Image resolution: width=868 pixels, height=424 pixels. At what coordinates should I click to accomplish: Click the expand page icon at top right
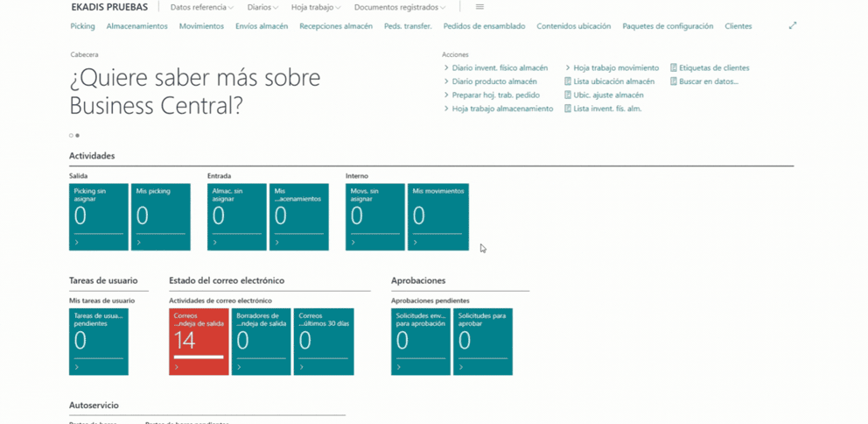coord(793,26)
